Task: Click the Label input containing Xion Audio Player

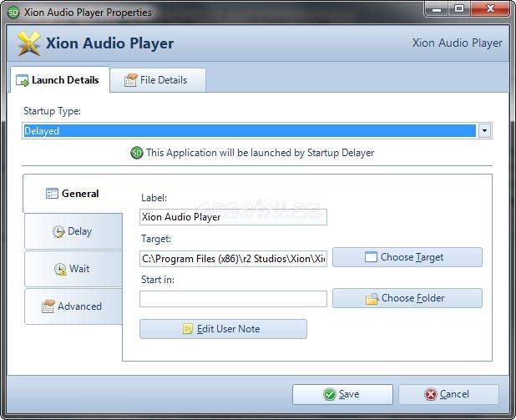Action: 233,217
